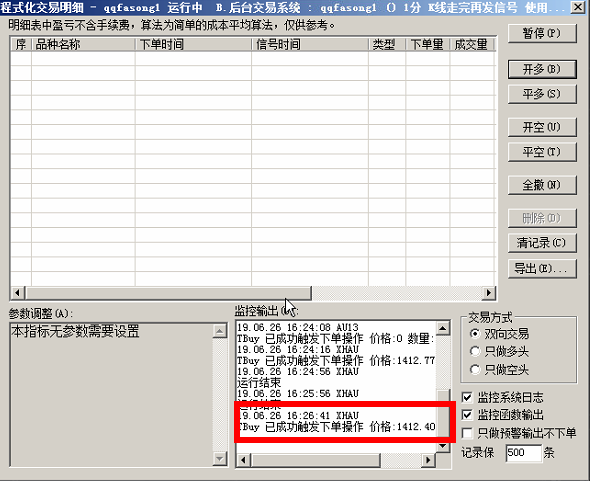The height and width of the screenshot is (481, 590).
Task: Click the log line '19.06.26 16:24:08 AU13'
Action: [298, 327]
